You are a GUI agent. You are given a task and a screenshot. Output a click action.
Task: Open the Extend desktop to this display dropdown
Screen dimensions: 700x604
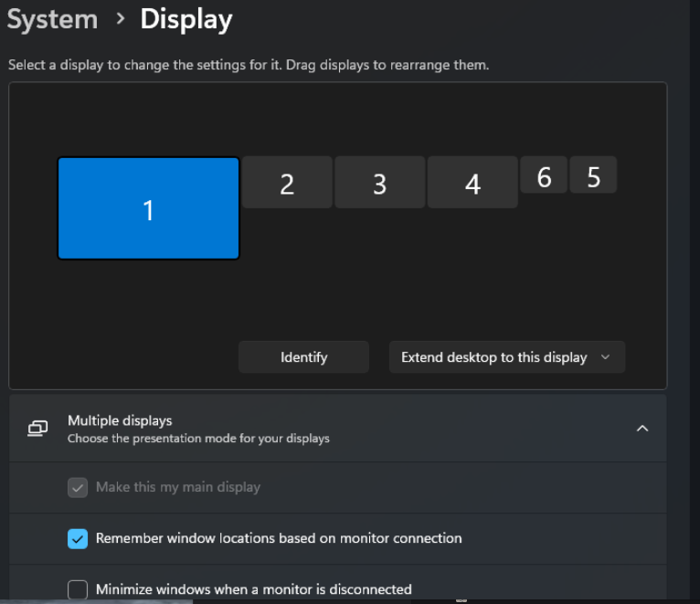tap(507, 357)
